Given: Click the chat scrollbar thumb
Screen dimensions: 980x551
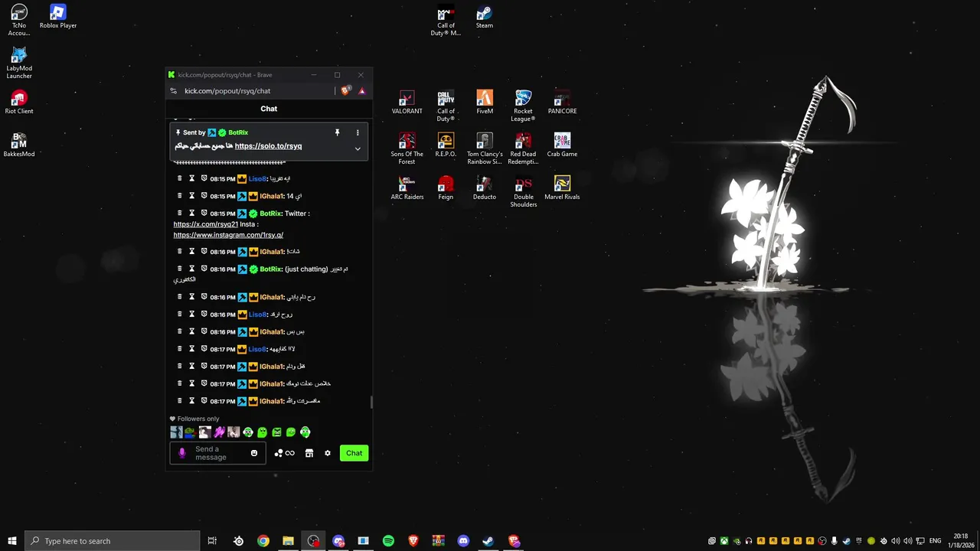Looking at the screenshot, I should [371, 402].
